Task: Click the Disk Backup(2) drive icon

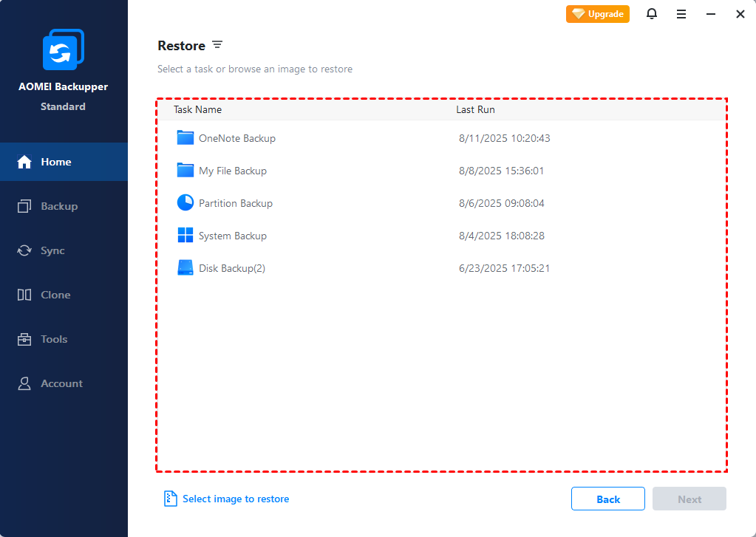Action: (x=185, y=268)
